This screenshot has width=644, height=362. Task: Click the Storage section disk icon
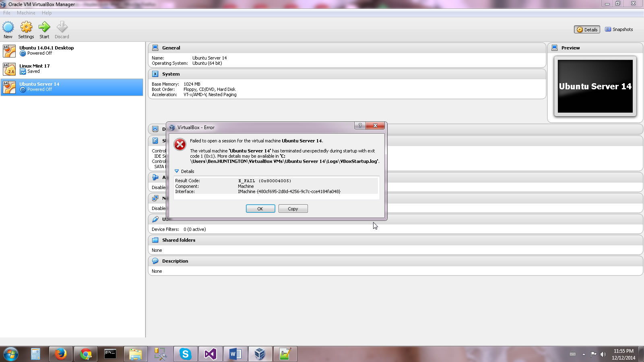(155, 141)
